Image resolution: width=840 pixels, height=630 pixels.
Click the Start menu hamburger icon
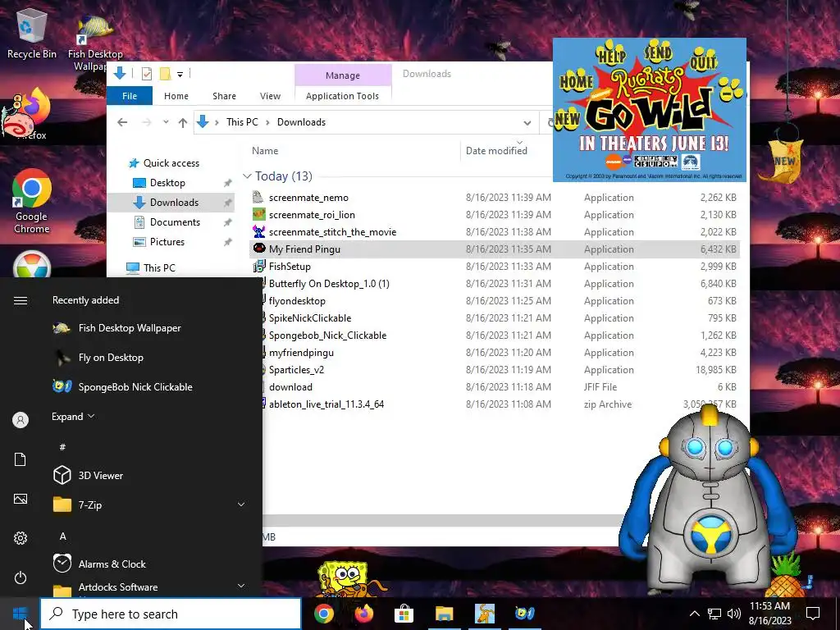21,300
